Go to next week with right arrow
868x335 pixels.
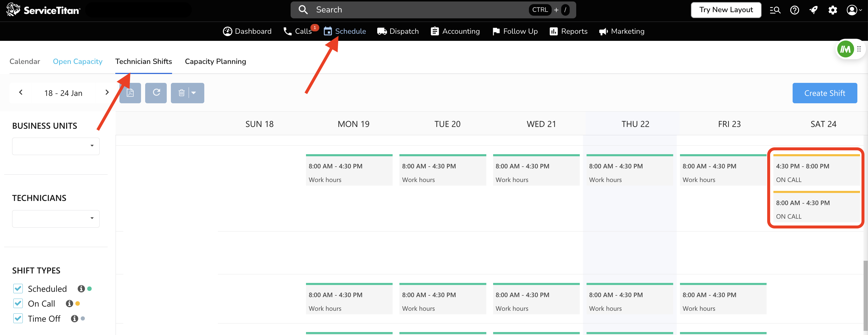pyautogui.click(x=107, y=92)
